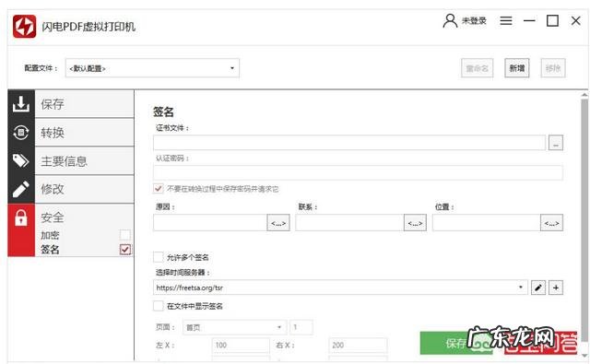Click the user account avatar icon

[x=450, y=21]
